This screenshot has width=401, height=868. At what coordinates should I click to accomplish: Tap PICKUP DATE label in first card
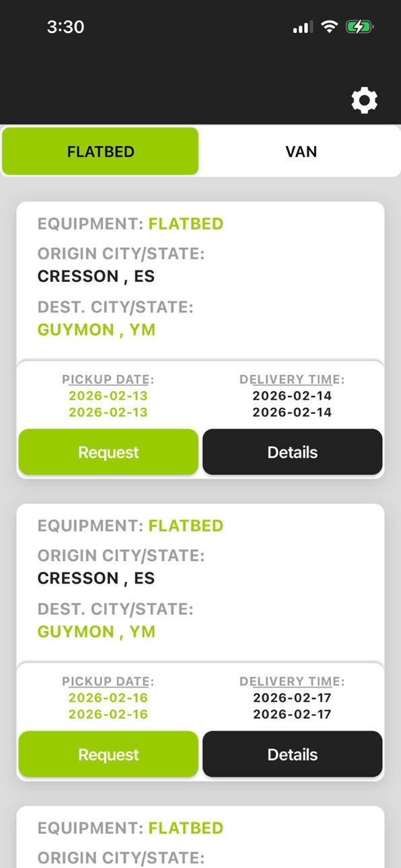(x=108, y=379)
